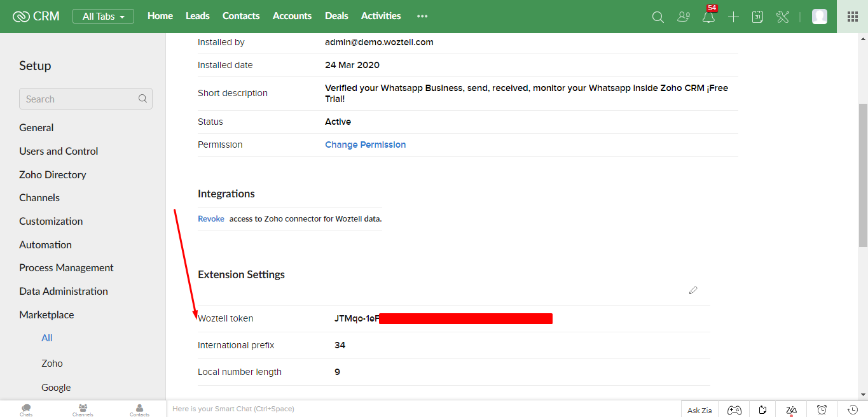This screenshot has height=417, width=868.
Task: Click the Revoke access link
Action: pyautogui.click(x=211, y=218)
